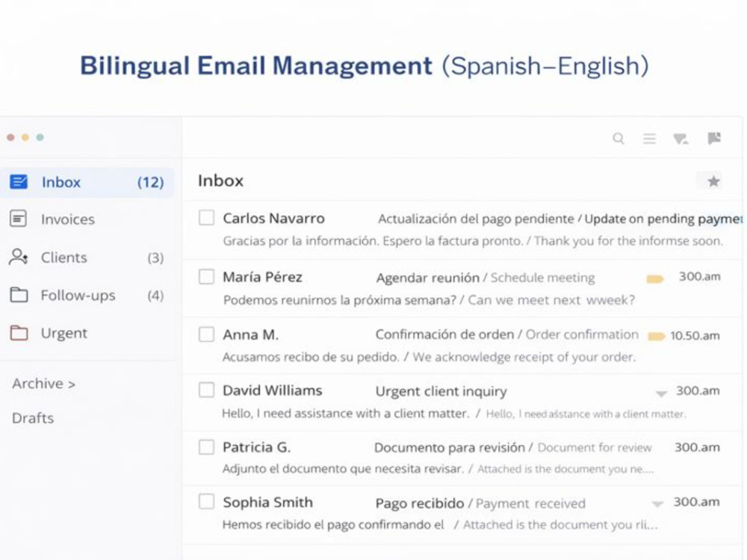Click the Invoices document icon

18,219
